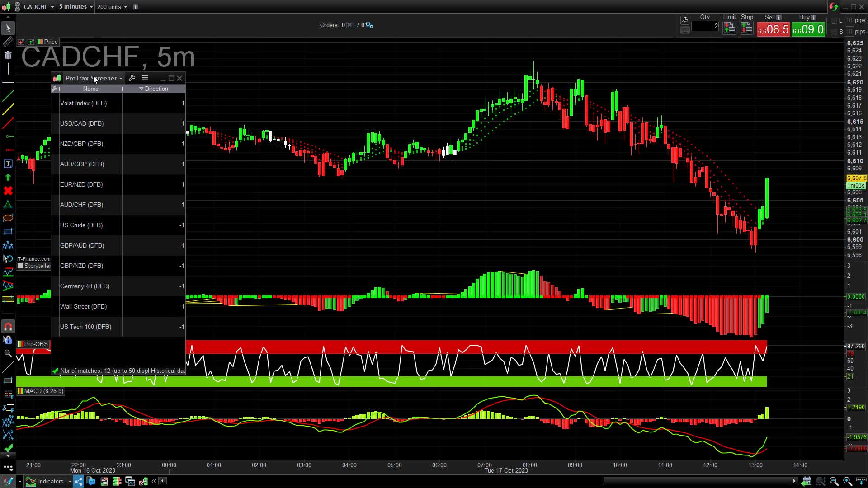Toggle the red magnet snap tool
This screenshot has width=868, height=488.
click(8, 326)
